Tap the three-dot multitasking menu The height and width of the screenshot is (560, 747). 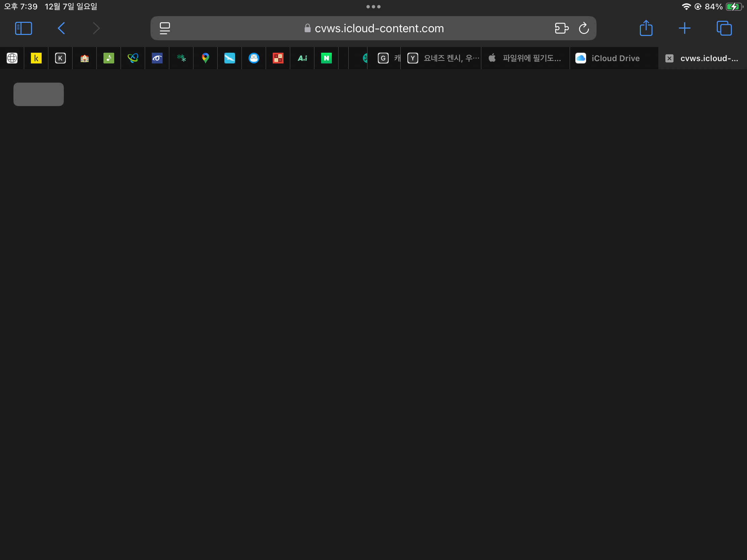tap(373, 7)
